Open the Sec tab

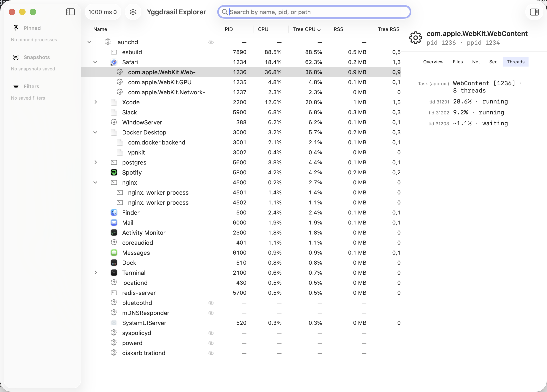point(493,62)
